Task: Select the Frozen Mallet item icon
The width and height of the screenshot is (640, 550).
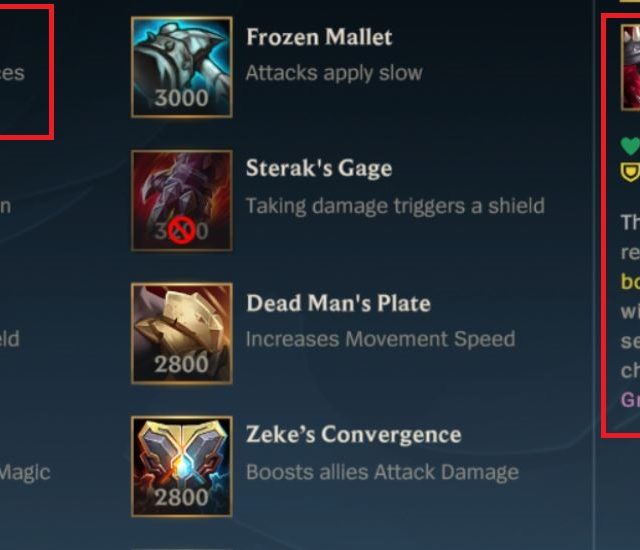Action: [182, 67]
